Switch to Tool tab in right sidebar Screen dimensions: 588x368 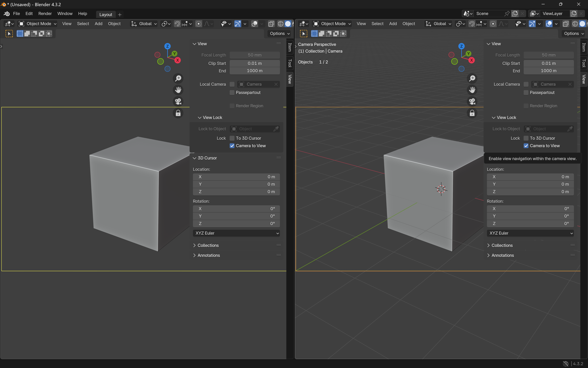[584, 63]
